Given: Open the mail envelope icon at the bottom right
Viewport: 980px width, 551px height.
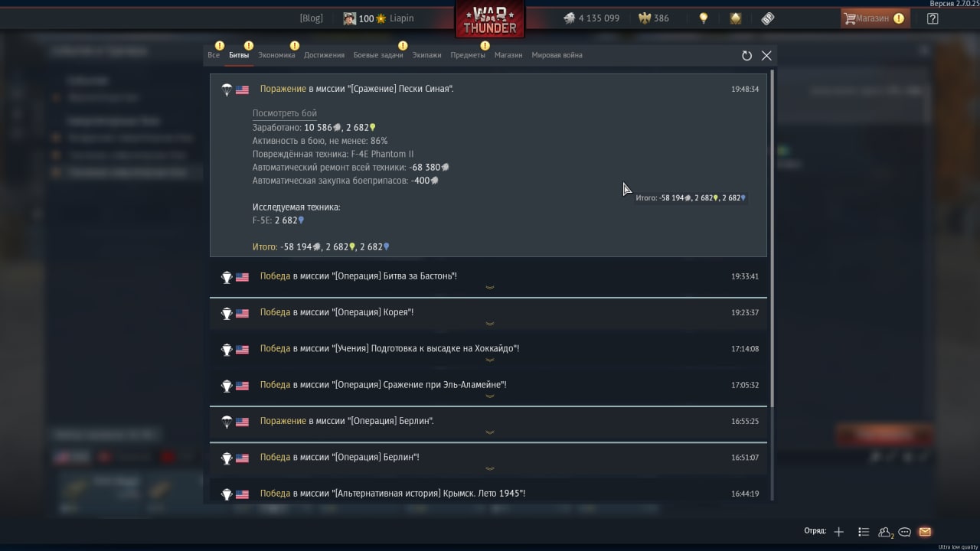Looking at the screenshot, I should click(925, 532).
